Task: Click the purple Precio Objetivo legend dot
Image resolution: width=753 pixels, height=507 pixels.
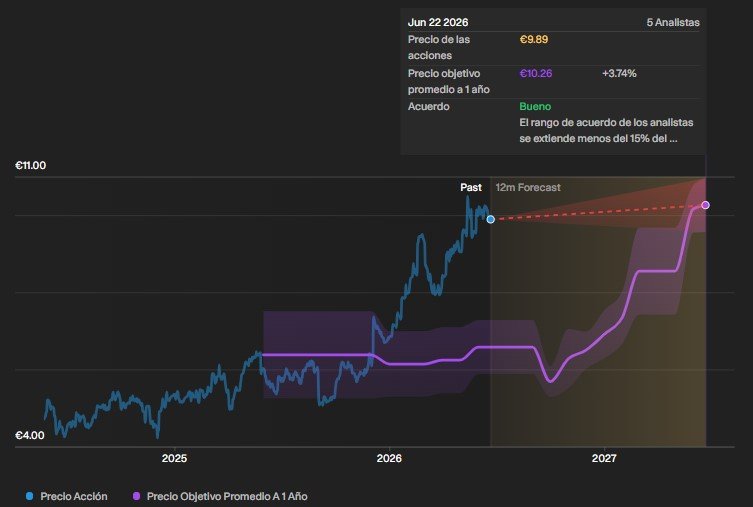Action: tap(136, 496)
